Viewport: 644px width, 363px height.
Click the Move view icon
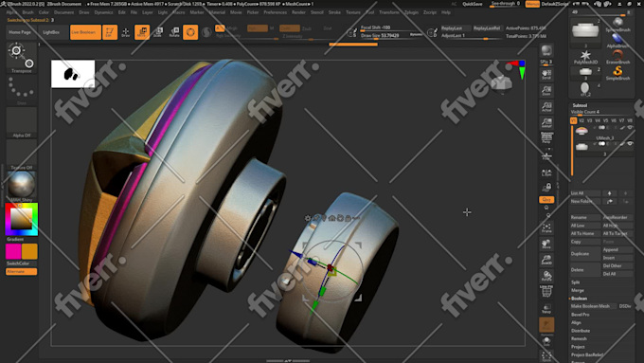point(546,244)
